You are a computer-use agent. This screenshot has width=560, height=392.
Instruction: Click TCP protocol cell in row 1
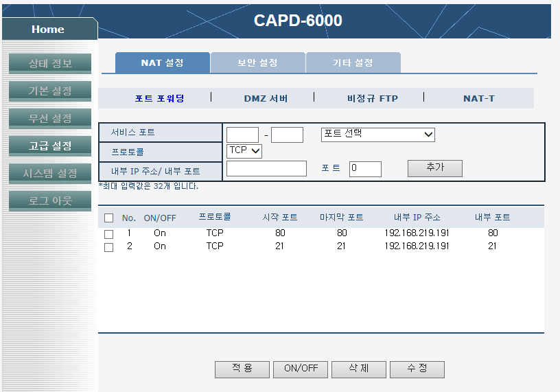point(215,233)
